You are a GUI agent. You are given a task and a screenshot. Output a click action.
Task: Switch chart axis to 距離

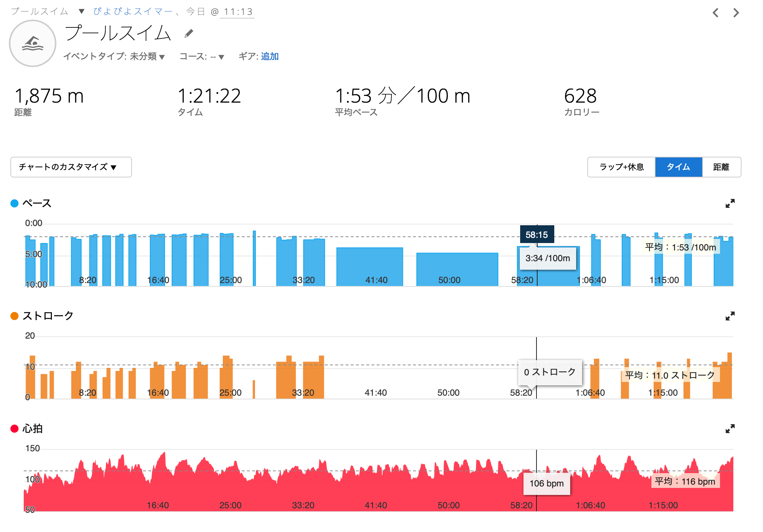coord(721,167)
